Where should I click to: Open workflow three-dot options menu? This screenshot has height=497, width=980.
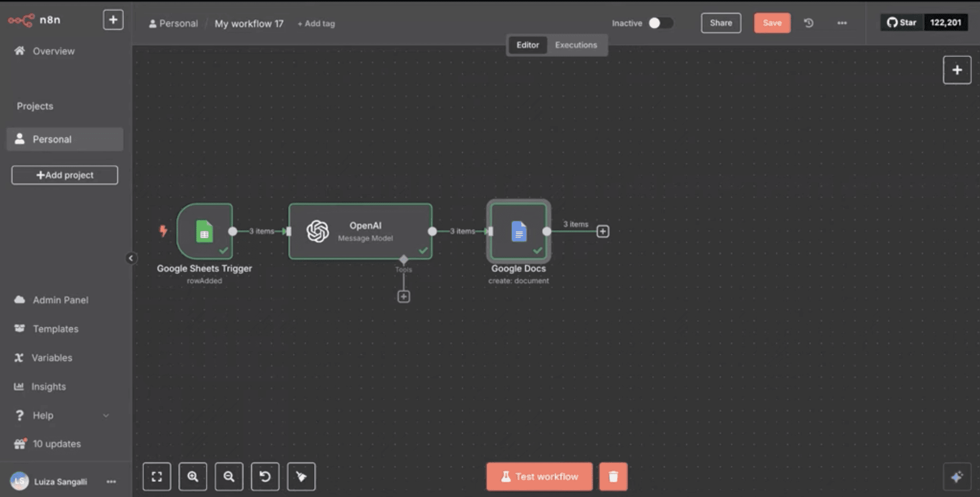(x=842, y=23)
